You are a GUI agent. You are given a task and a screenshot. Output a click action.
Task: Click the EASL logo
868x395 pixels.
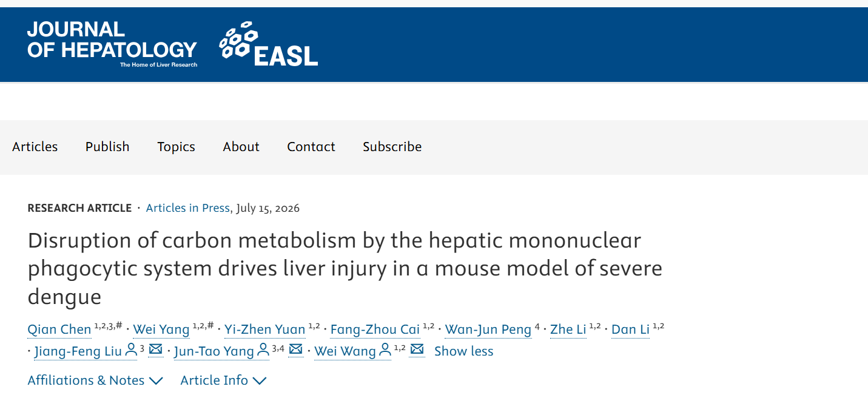coord(268,44)
